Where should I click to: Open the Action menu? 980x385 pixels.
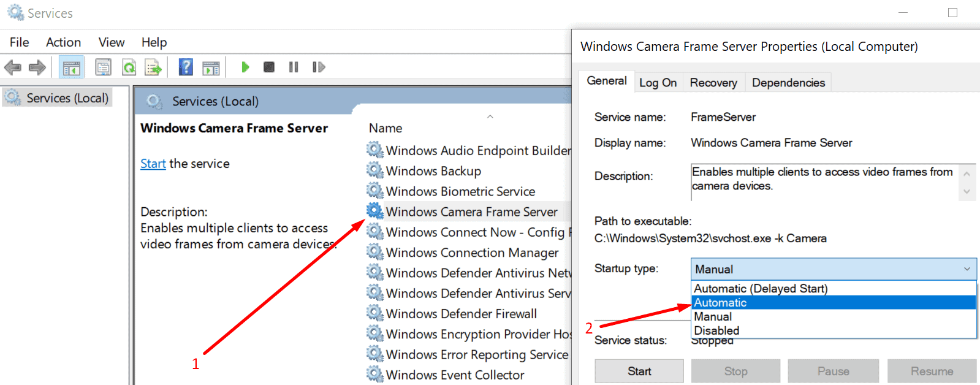point(63,42)
